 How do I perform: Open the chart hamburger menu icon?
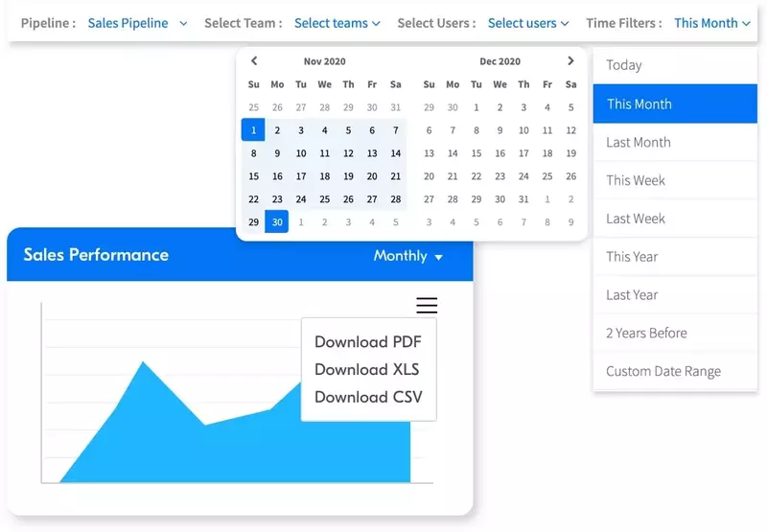tap(427, 305)
